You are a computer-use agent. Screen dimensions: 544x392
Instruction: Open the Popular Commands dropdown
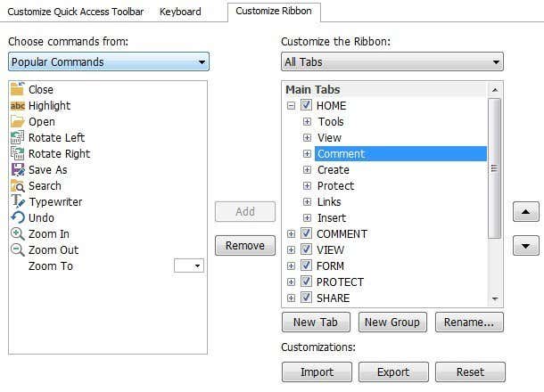point(109,62)
